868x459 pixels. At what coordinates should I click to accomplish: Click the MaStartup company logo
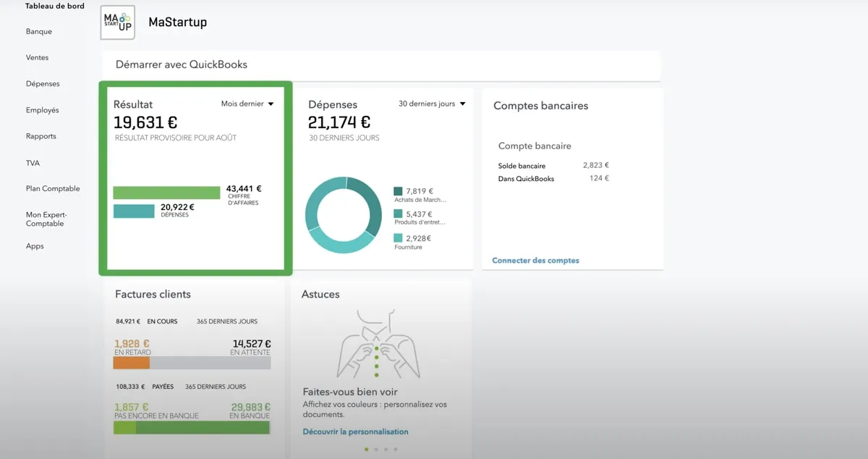pyautogui.click(x=117, y=22)
